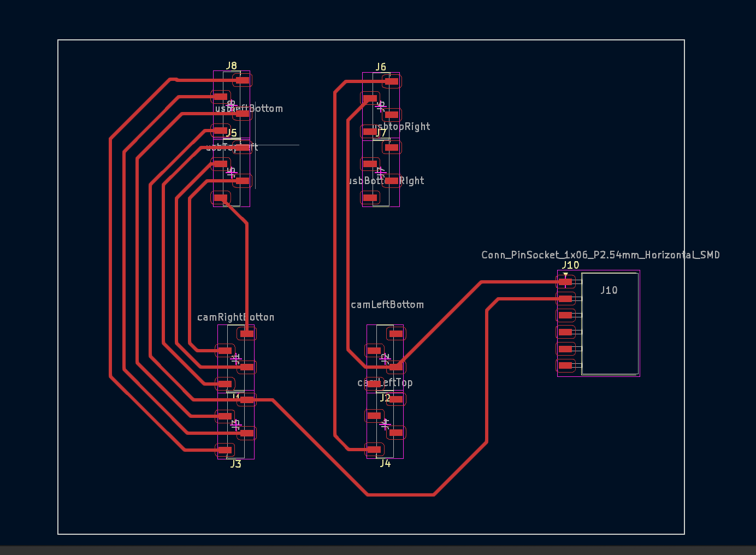Select J10's first pad at pin-1 marker
The image size is (756, 555).
click(x=565, y=282)
